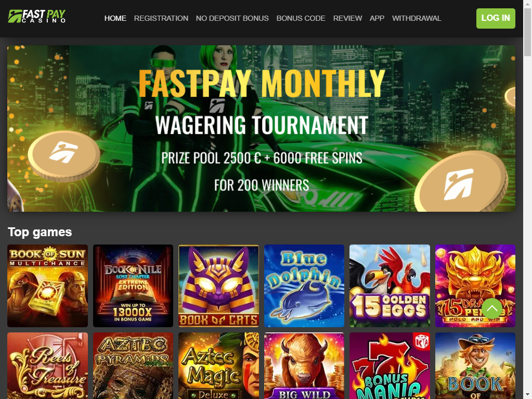Launch the Bonus Mania 7 game
532x399 pixels.
point(390,366)
